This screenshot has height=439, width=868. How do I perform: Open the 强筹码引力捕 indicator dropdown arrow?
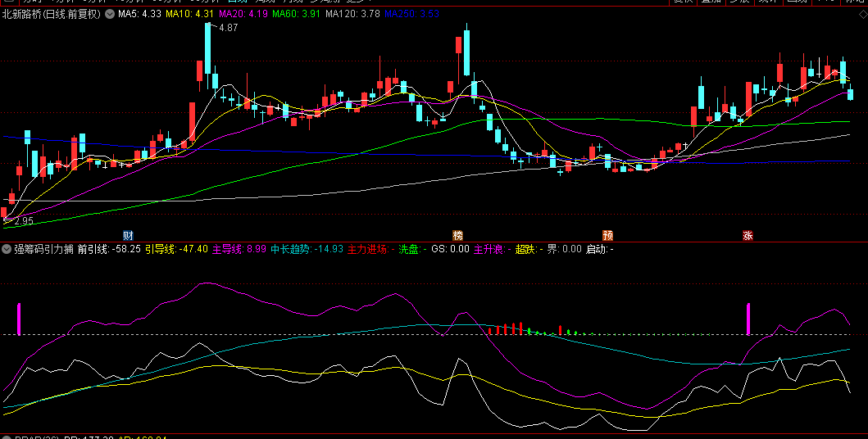[7, 248]
